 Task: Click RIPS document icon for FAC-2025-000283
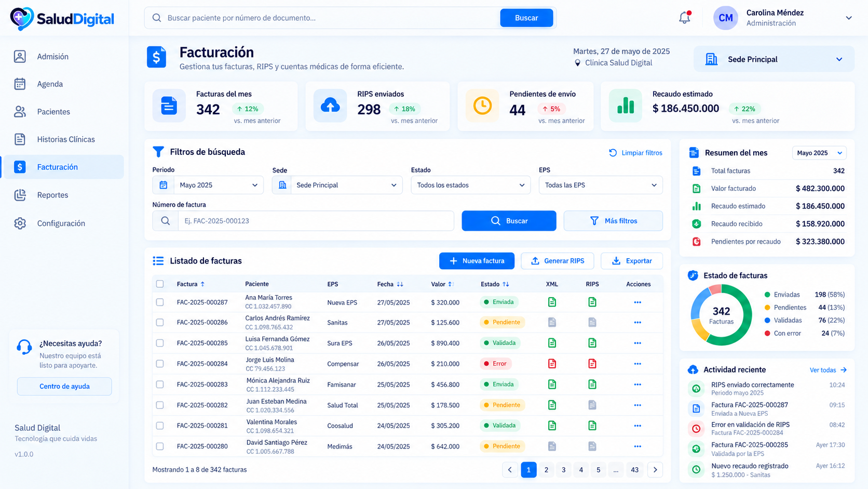pyautogui.click(x=592, y=385)
